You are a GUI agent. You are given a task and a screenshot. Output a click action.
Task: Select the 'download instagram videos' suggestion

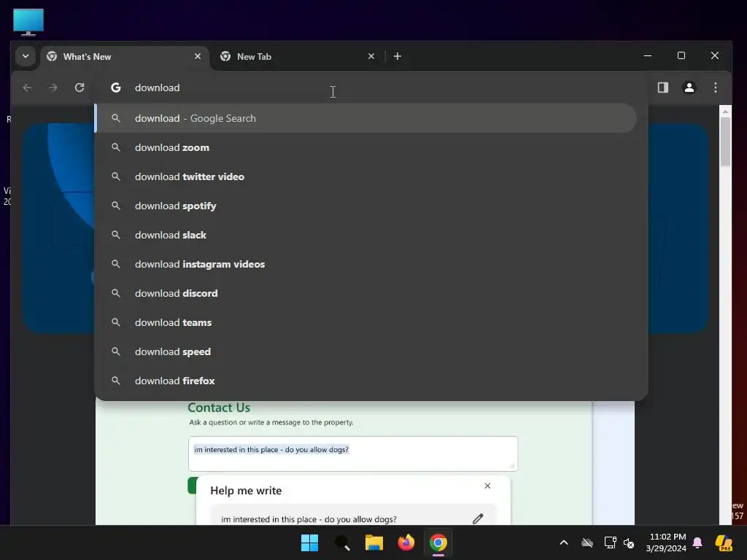click(x=365, y=264)
